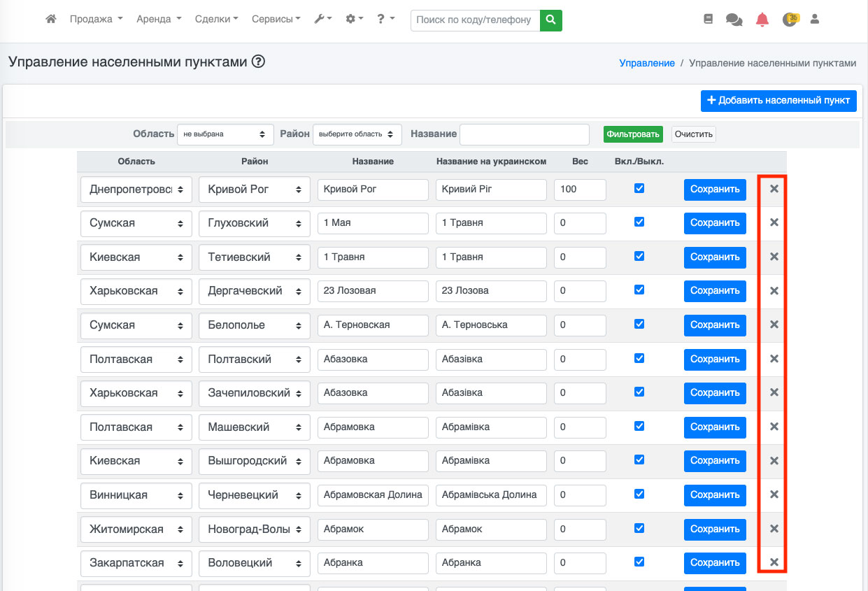Open the chat messages icon
The width and height of the screenshot is (868, 591).
pos(734,20)
